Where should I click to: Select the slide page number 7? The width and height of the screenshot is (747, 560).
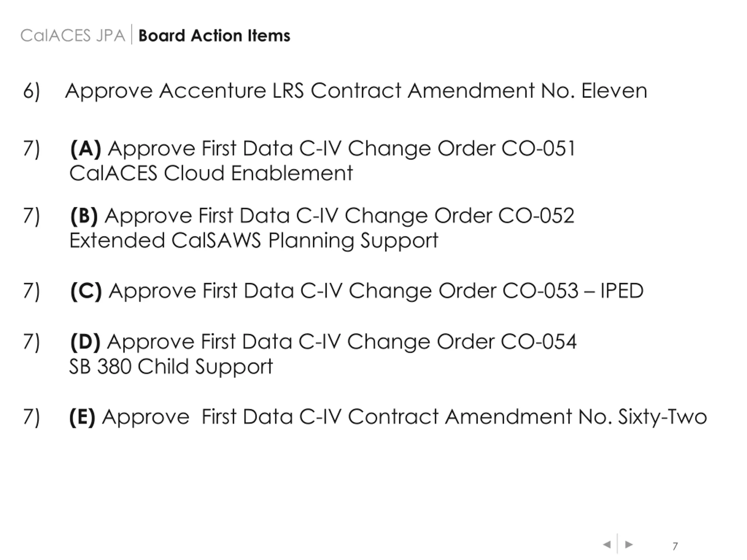tap(675, 546)
